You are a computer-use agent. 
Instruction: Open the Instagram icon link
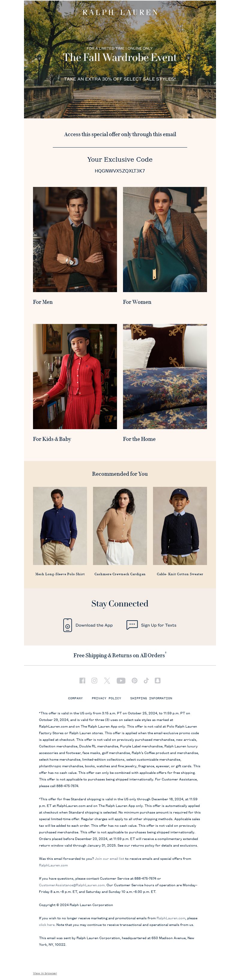pyautogui.click(x=94, y=681)
